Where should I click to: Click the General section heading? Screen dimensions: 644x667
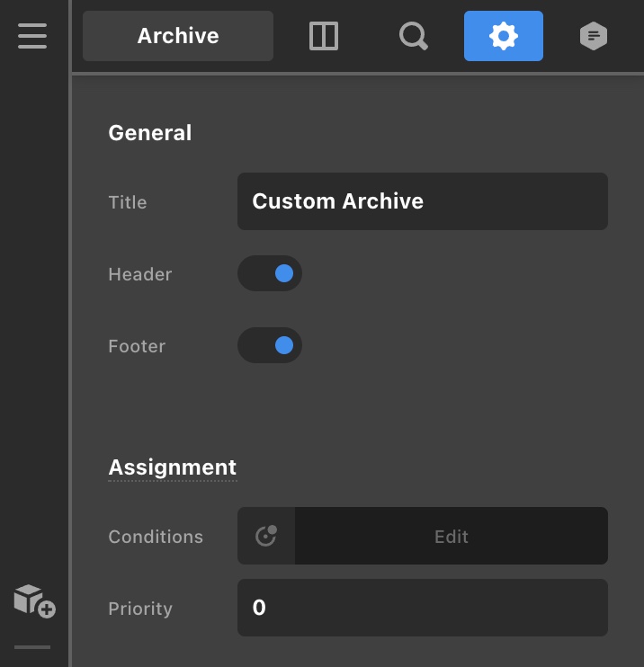150,133
